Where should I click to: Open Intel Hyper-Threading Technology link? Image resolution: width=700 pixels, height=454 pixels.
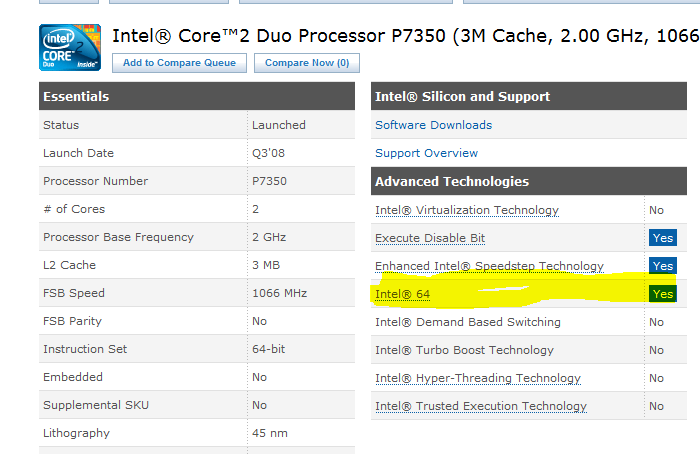[x=477, y=378]
